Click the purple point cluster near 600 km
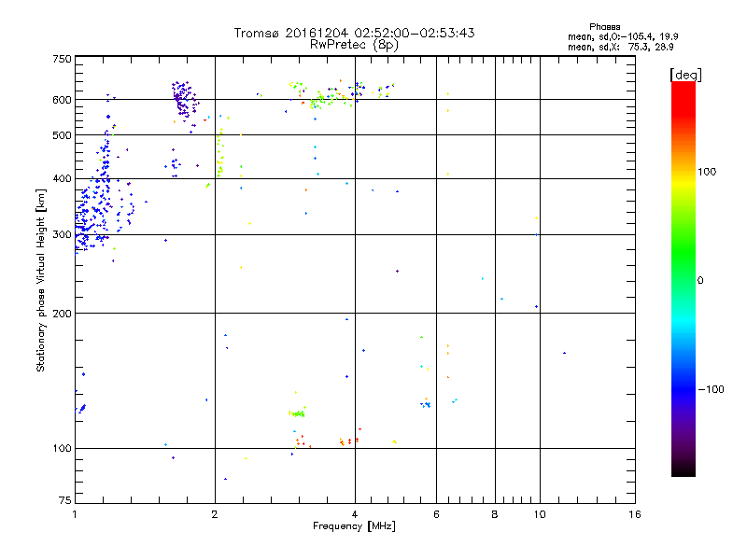This screenshot has width=747, height=560. pyautogui.click(x=184, y=99)
